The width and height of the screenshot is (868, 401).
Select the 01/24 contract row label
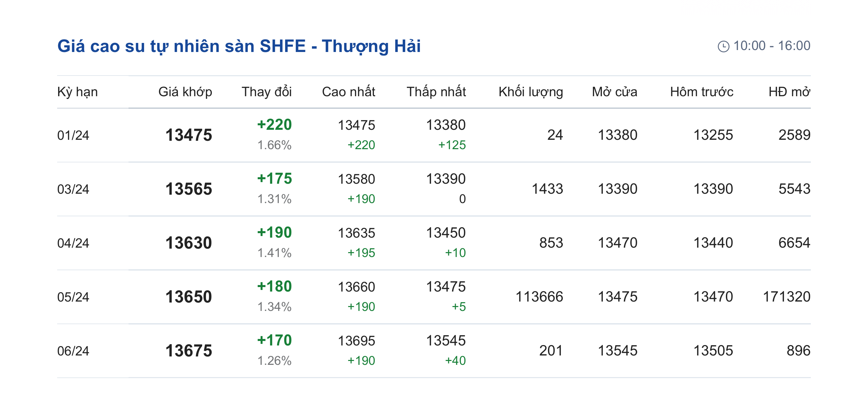click(73, 135)
